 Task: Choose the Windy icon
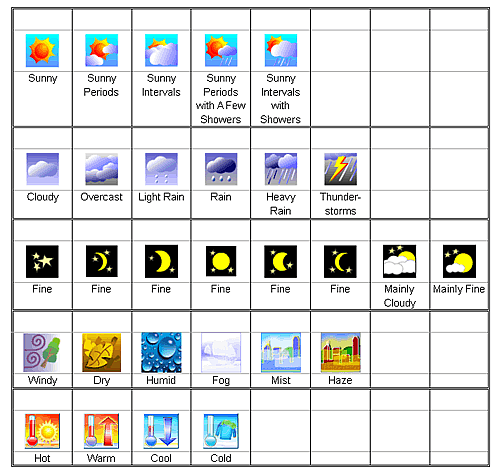42,352
